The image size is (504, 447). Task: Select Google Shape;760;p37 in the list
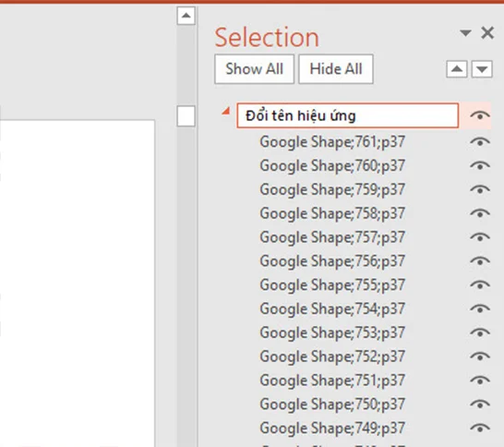point(332,165)
